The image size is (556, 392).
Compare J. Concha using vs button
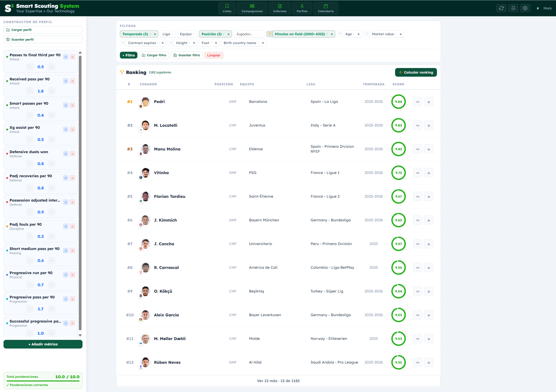point(418,244)
